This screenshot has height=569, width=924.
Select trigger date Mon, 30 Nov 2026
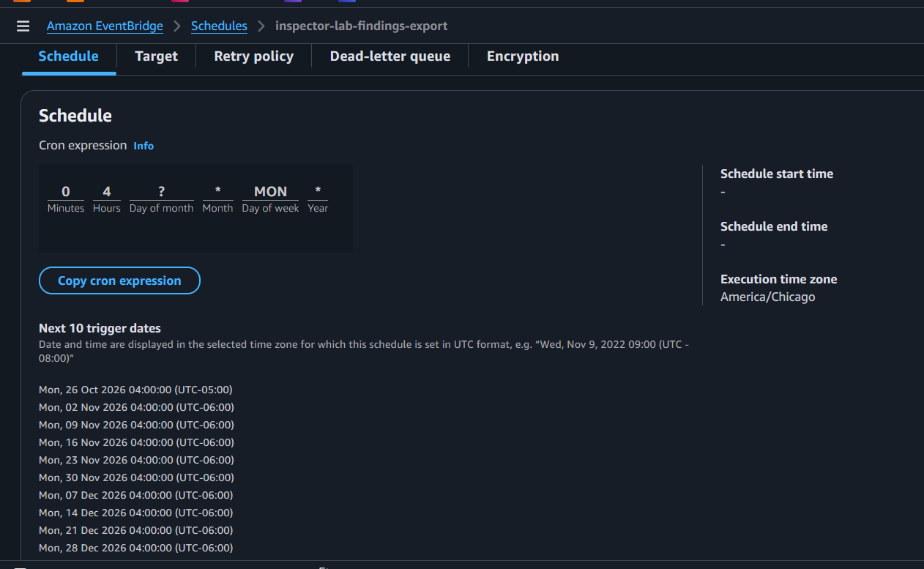(136, 477)
